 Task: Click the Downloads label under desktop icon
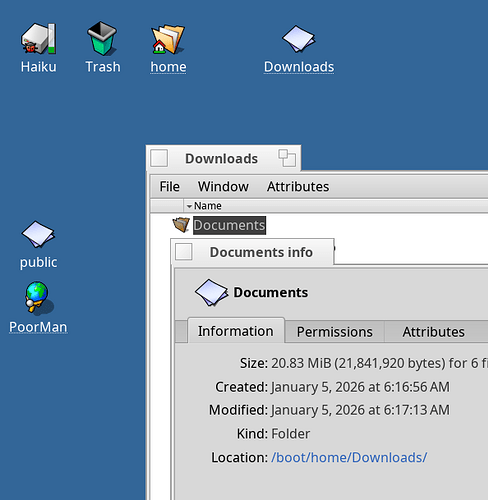(299, 67)
